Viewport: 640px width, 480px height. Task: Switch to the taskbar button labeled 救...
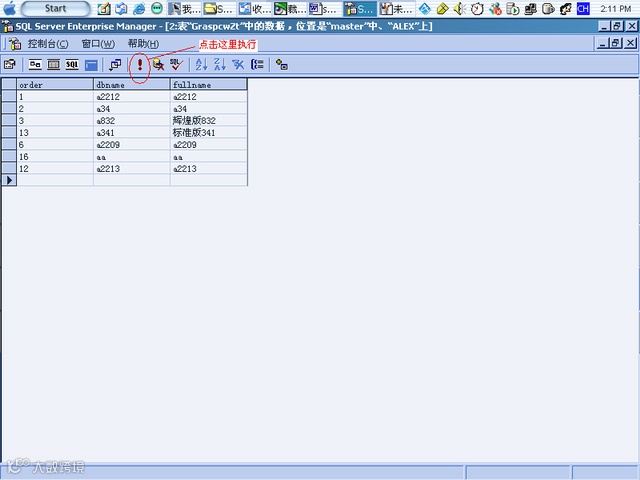pyautogui.click(x=290, y=8)
